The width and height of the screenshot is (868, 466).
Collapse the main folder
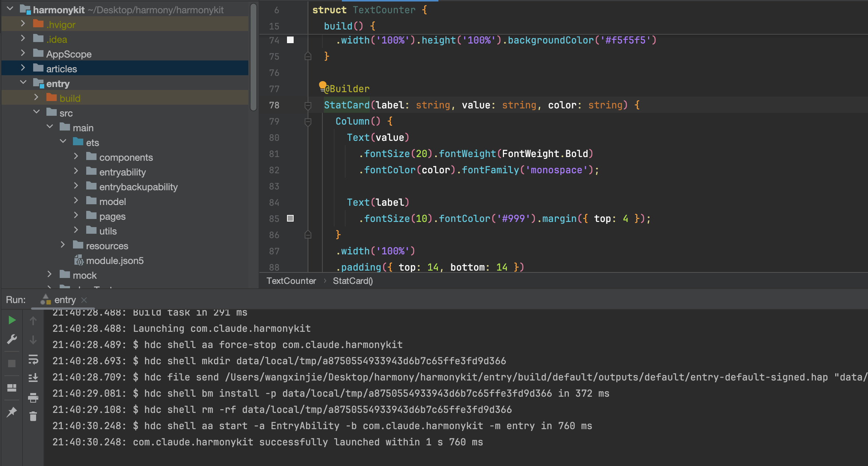49,127
